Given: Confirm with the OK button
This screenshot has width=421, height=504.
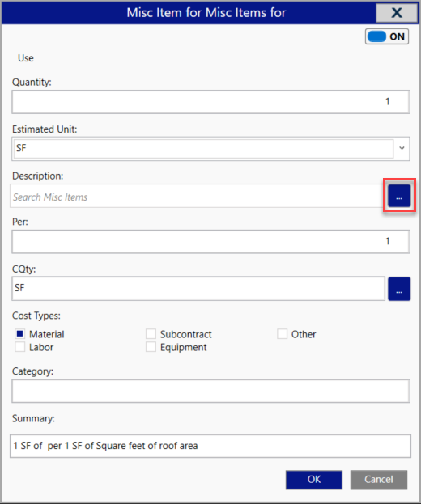Looking at the screenshot, I should coord(314,480).
